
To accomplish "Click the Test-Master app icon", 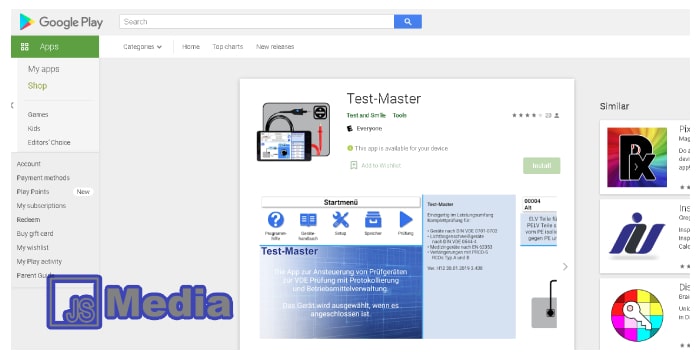I will coord(294,132).
